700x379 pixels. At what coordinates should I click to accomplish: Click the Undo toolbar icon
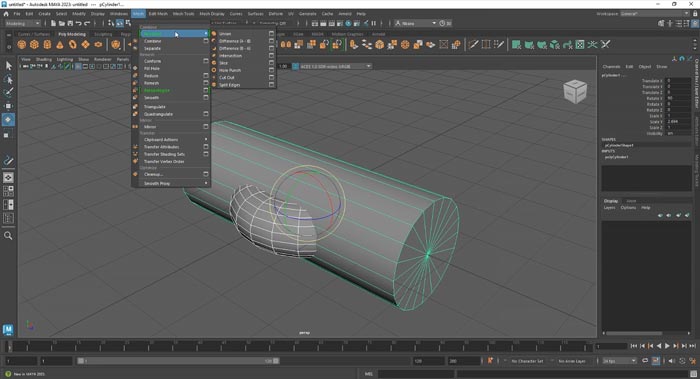(x=79, y=23)
